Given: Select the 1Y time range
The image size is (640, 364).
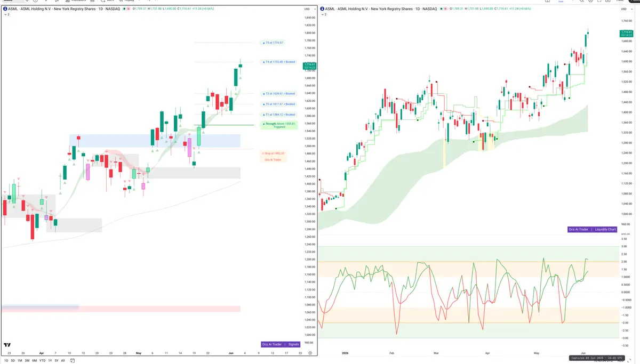Looking at the screenshot, I should [50, 361].
